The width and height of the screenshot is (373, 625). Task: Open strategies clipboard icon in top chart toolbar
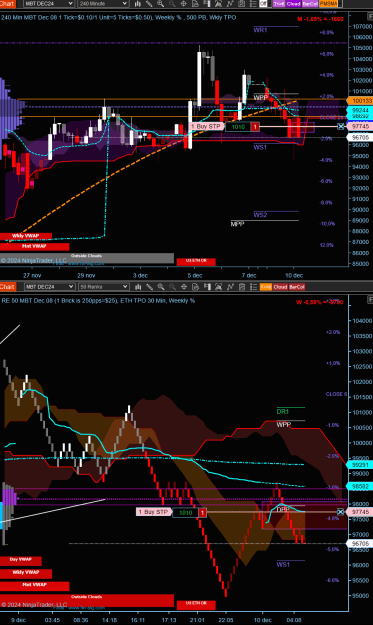pos(241,4)
